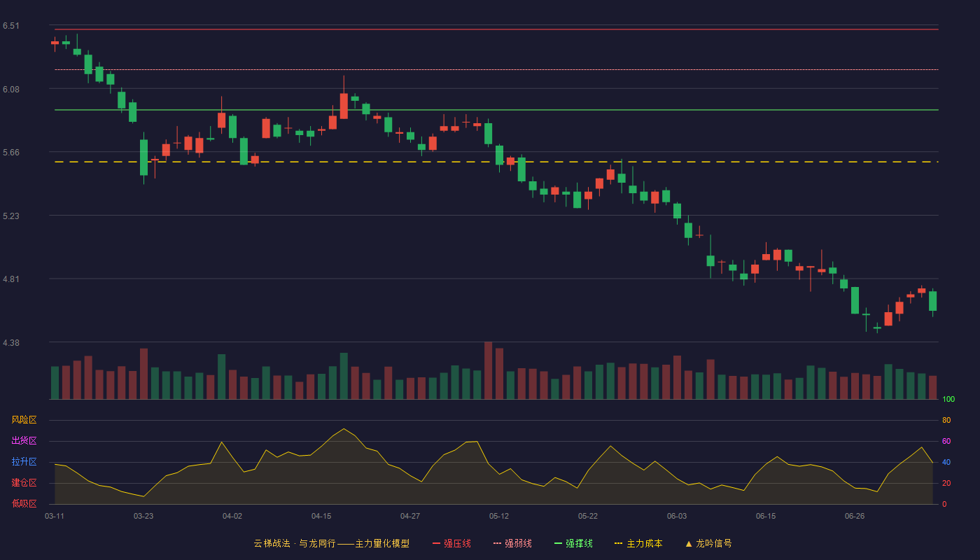
Task: Select the 拉升区 zone label
Action: pyautogui.click(x=24, y=462)
